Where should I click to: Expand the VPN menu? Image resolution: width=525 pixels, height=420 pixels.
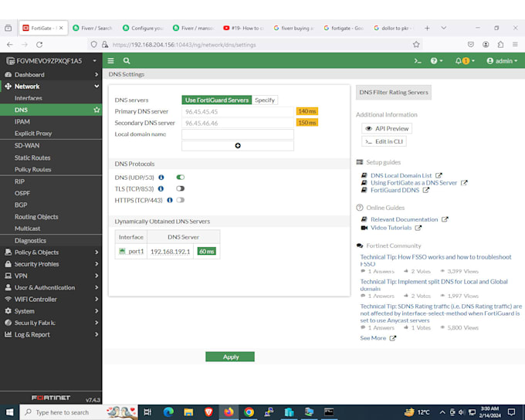[x=51, y=276]
